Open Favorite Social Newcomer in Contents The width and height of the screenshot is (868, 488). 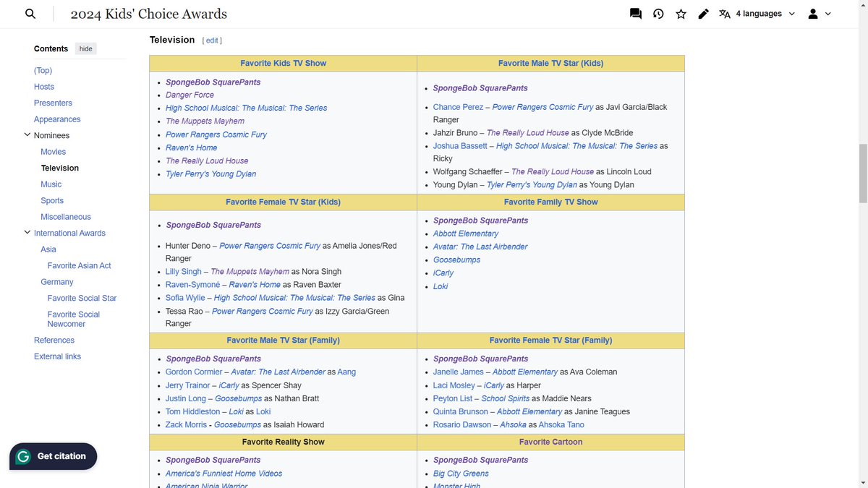click(x=74, y=319)
